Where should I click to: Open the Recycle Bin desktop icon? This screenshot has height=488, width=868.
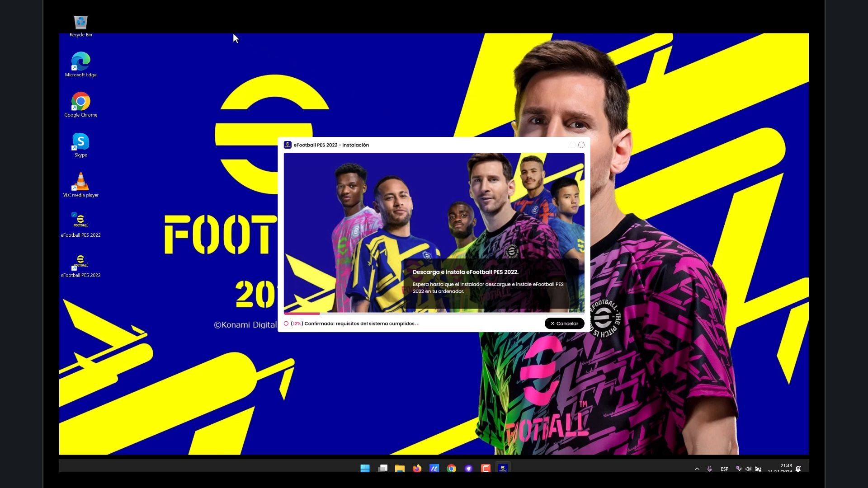[x=81, y=26]
